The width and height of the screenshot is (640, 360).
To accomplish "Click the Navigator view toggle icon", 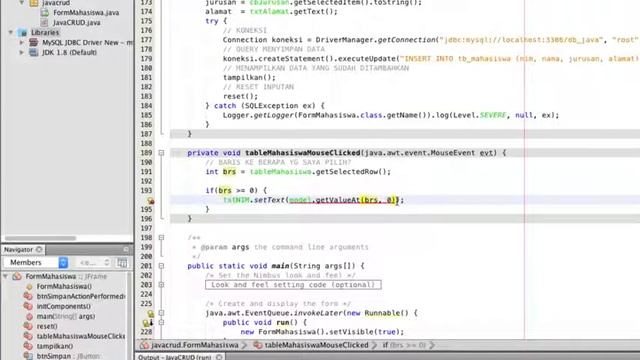I will point(122,262).
